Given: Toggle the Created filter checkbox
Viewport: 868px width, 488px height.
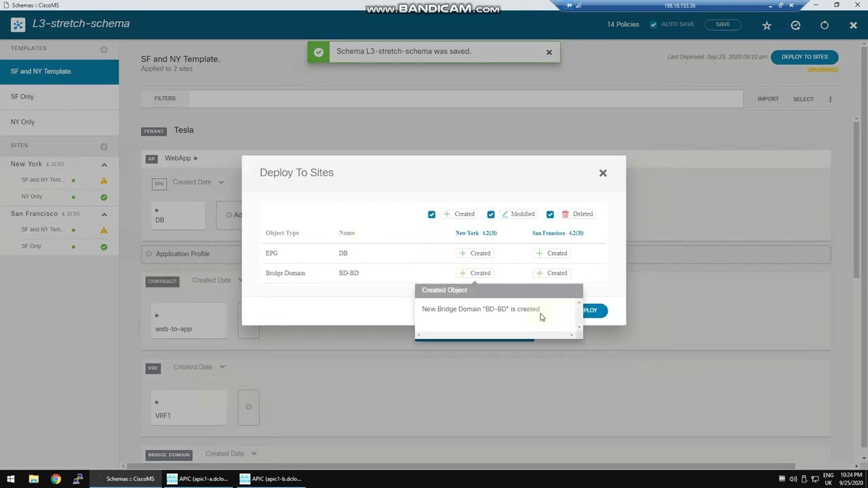Looking at the screenshot, I should pyautogui.click(x=431, y=214).
